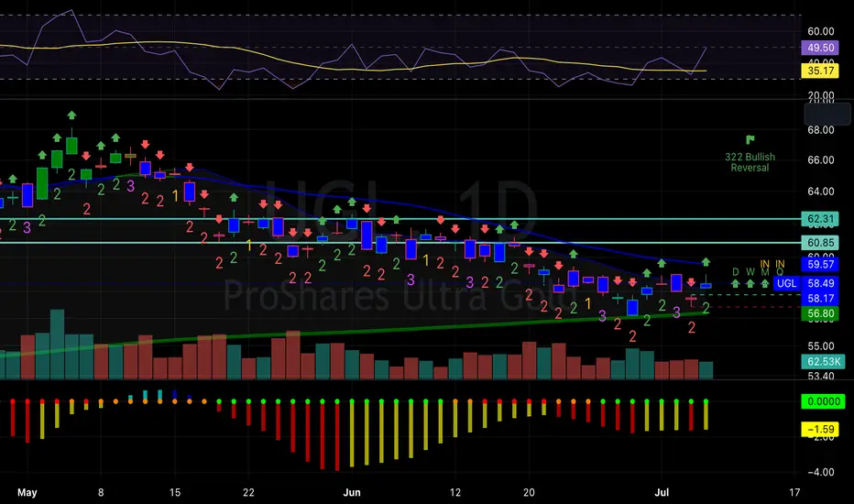Click the blue 58.17 price label

coord(820,298)
